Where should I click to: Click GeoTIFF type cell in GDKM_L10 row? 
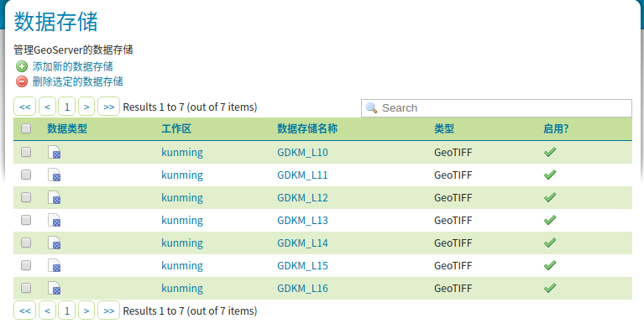coord(453,153)
